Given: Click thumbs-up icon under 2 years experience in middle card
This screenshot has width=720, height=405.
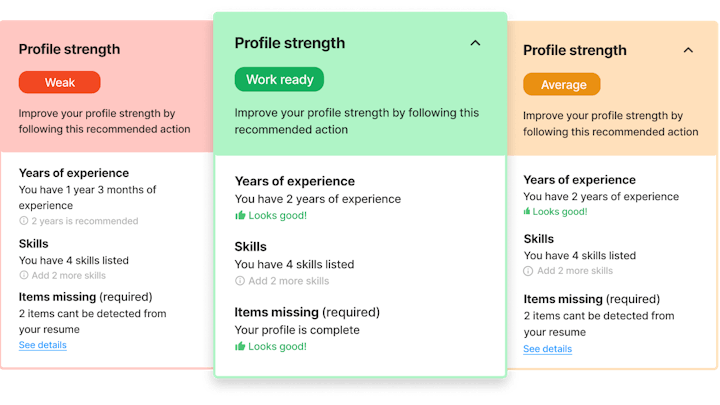Looking at the screenshot, I should coord(240,215).
